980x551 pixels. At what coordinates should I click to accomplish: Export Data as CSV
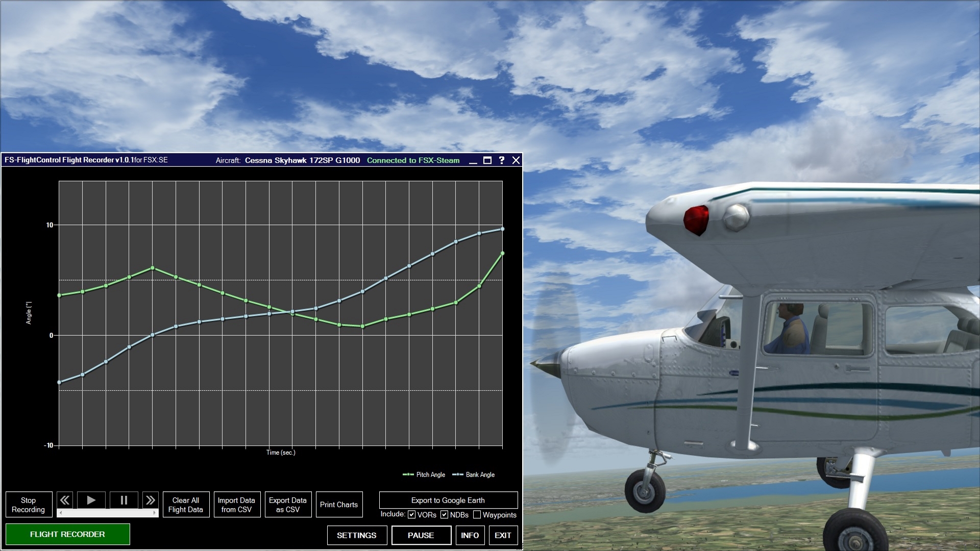(x=288, y=504)
